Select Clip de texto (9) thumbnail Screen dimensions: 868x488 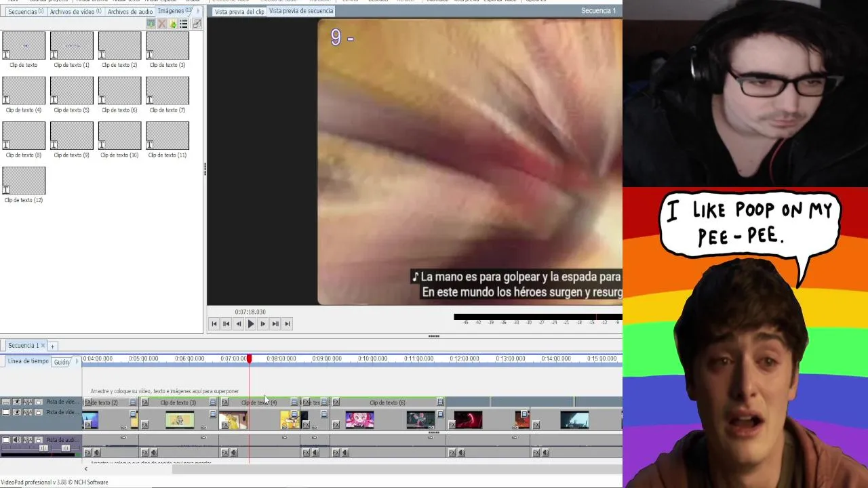[x=71, y=136]
